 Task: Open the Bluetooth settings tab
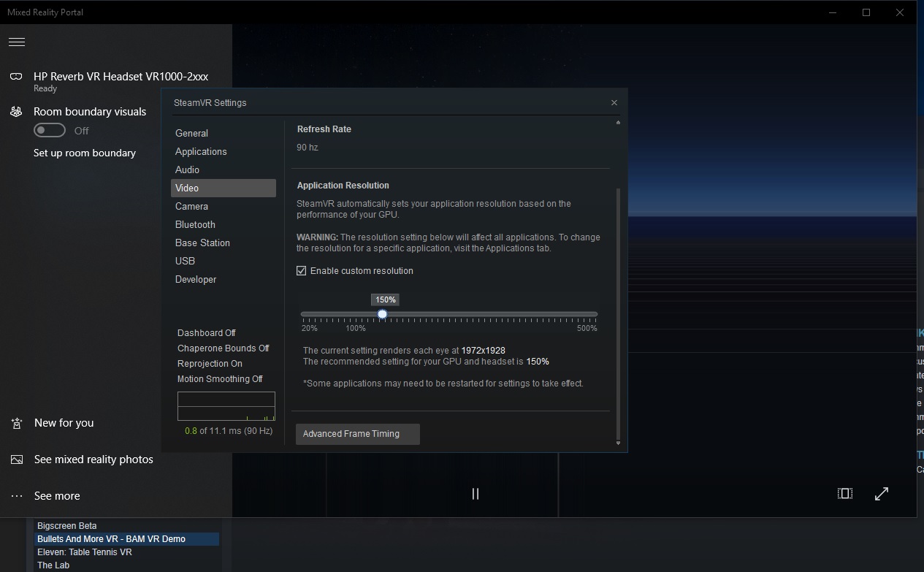click(x=224, y=224)
